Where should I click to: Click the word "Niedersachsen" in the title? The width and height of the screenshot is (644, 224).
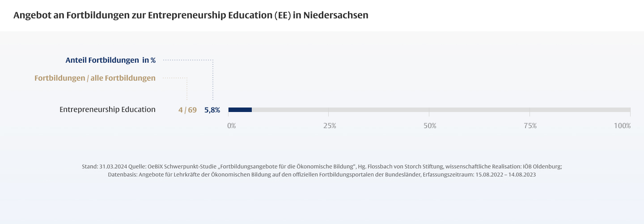[335, 15]
